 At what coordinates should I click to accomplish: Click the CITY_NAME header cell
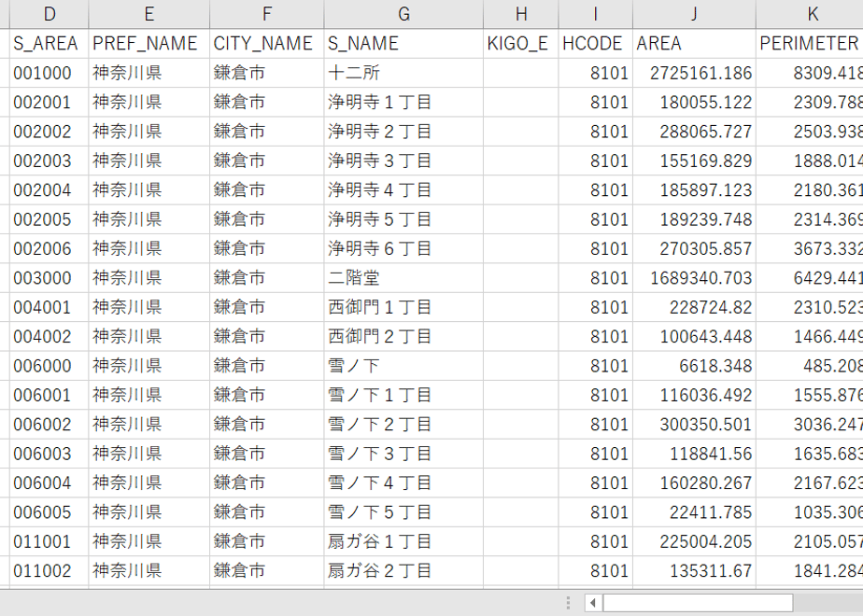(x=267, y=44)
